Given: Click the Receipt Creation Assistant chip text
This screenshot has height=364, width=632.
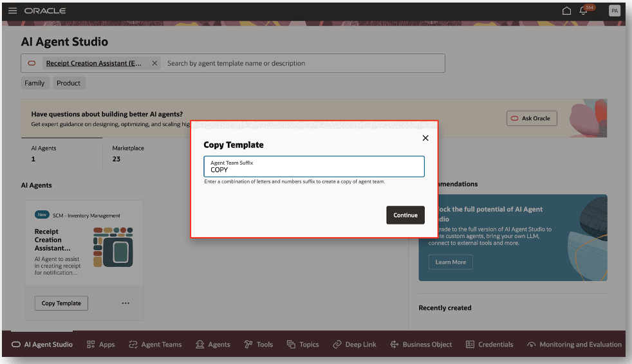Looking at the screenshot, I should [93, 63].
